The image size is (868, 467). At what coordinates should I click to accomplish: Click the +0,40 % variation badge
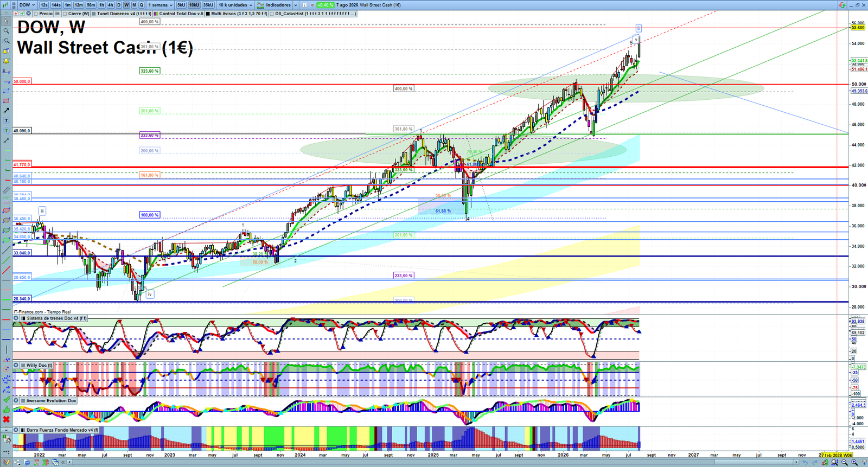click(x=325, y=5)
